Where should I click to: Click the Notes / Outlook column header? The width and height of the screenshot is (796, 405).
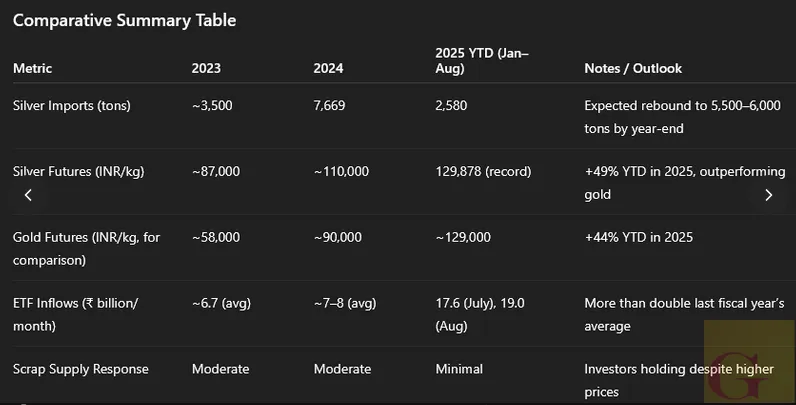pyautogui.click(x=633, y=69)
